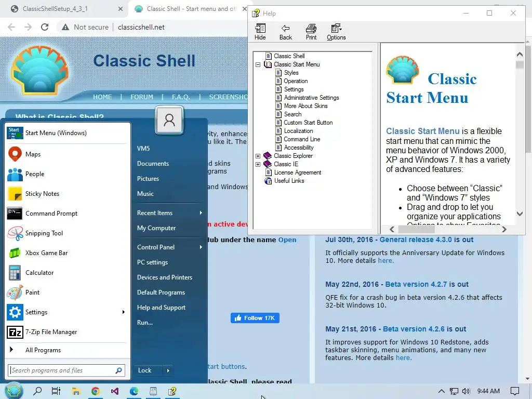
Task: Open taskbar search magnifier
Action: click(37, 391)
